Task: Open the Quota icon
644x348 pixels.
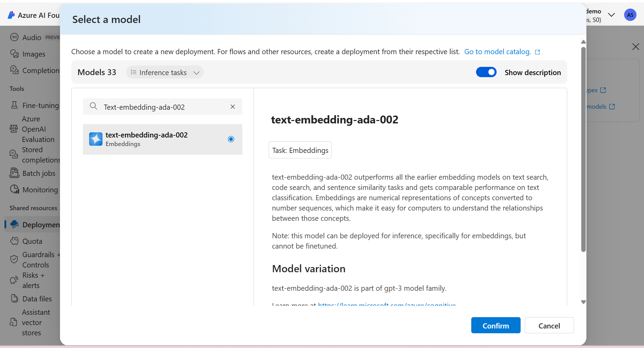Action: (14, 241)
